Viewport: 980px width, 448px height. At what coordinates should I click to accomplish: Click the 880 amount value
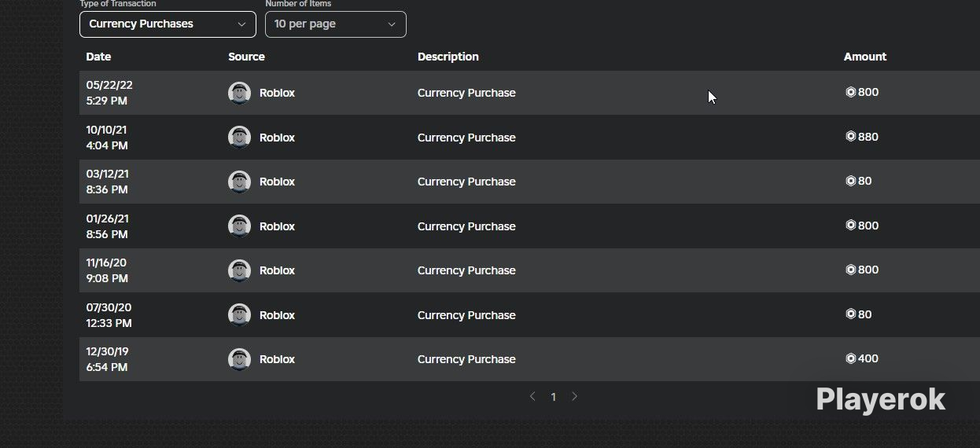click(x=868, y=137)
